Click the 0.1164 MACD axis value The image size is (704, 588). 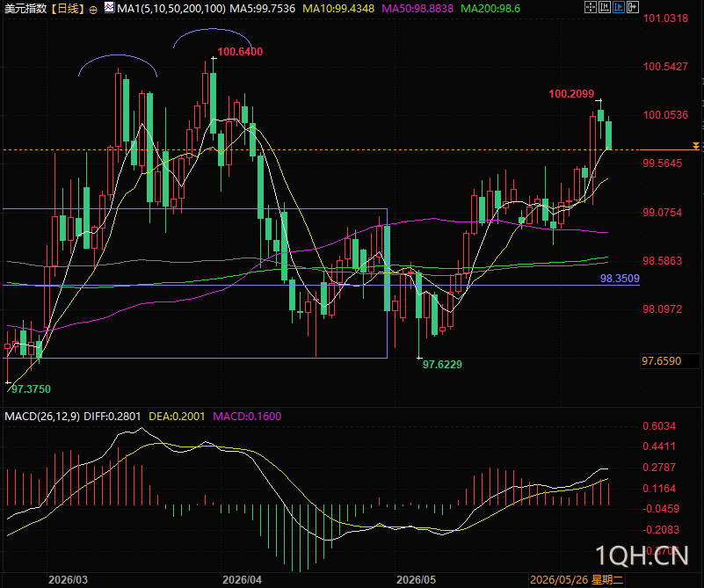(x=659, y=489)
